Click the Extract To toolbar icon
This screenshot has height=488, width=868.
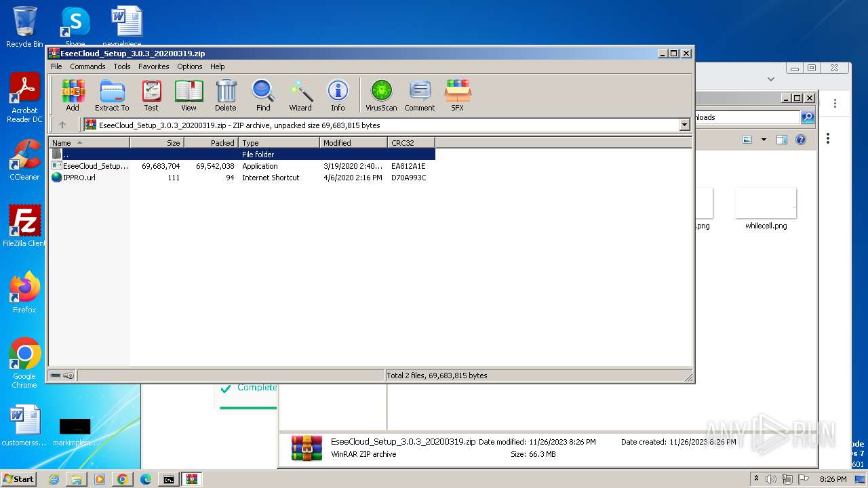pyautogui.click(x=112, y=95)
